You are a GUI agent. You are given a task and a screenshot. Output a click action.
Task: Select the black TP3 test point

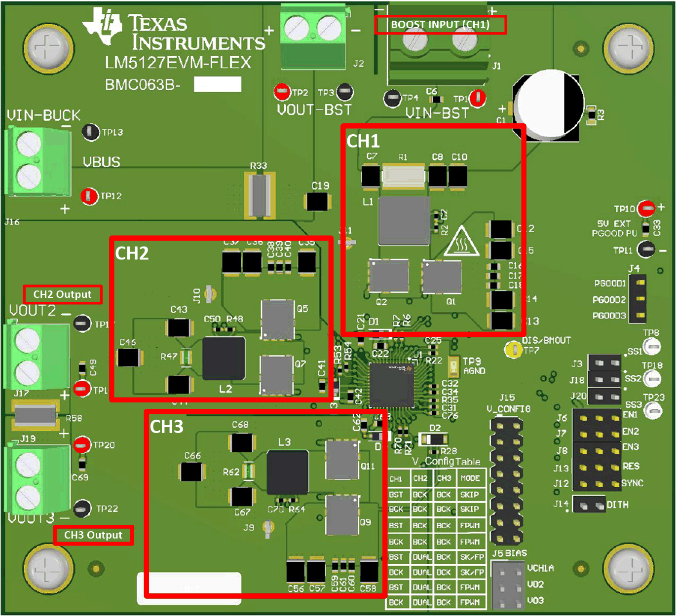point(345,92)
